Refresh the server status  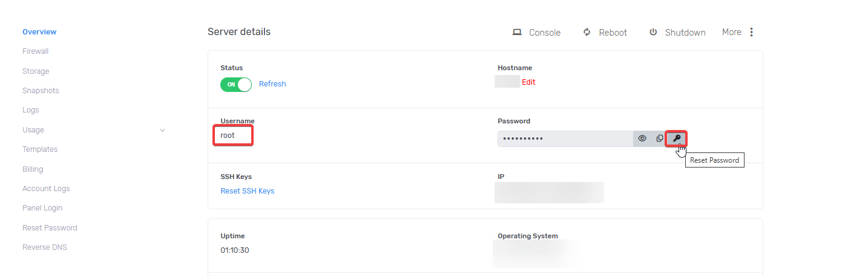pos(272,84)
